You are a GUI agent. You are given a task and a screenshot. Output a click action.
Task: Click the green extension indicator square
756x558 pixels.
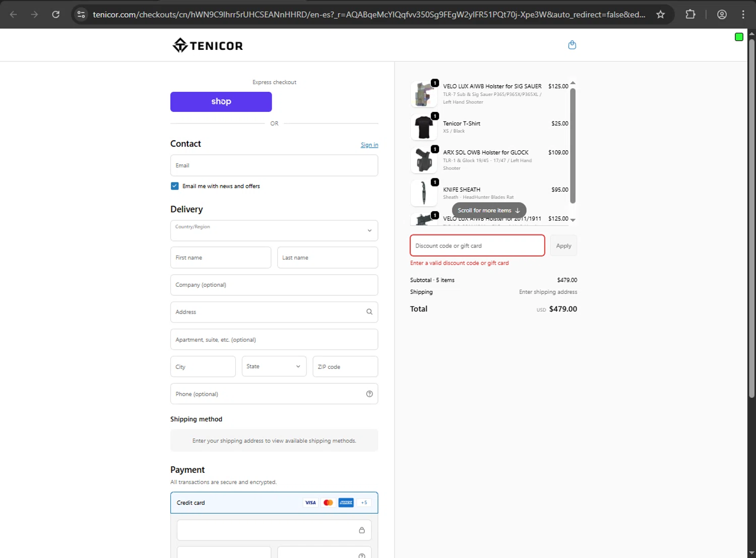pyautogui.click(x=739, y=37)
